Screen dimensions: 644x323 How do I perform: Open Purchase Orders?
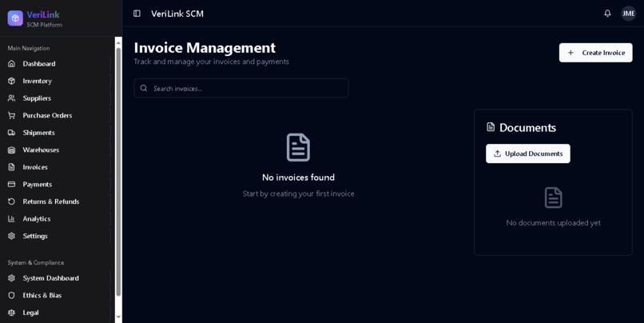[x=56, y=115]
